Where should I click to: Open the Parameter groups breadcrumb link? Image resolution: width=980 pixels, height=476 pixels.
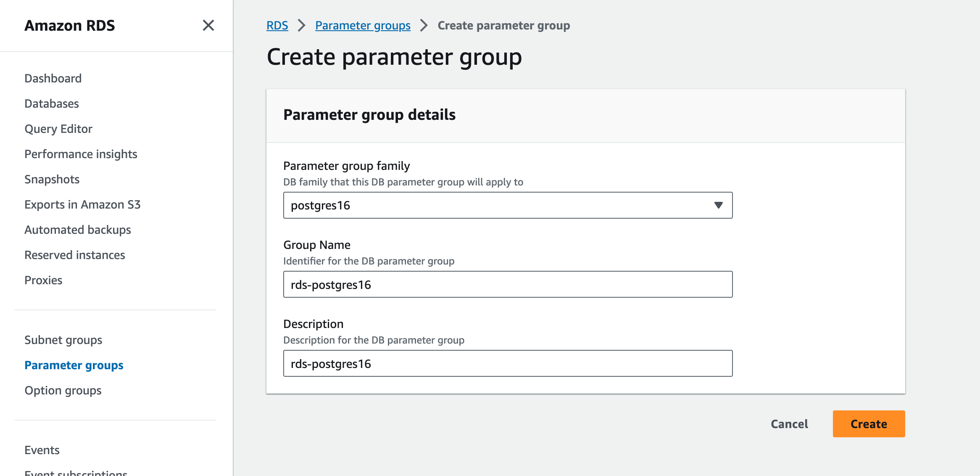(x=363, y=25)
